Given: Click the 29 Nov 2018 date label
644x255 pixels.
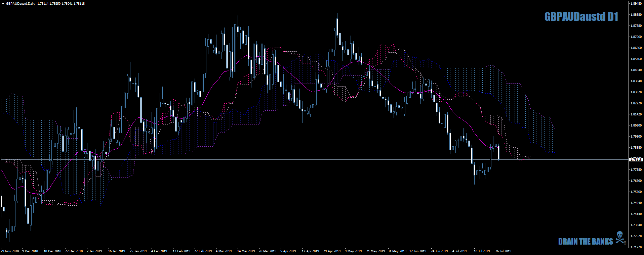Looking at the screenshot, I should click(10, 251).
